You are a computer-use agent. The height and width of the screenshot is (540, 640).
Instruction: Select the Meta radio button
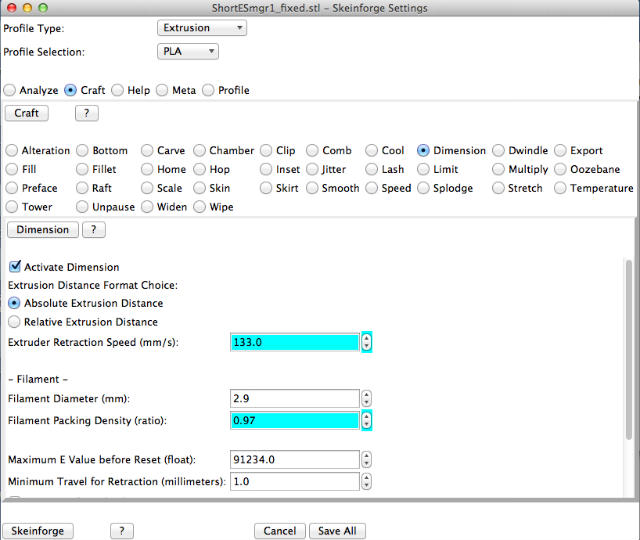tap(162, 90)
